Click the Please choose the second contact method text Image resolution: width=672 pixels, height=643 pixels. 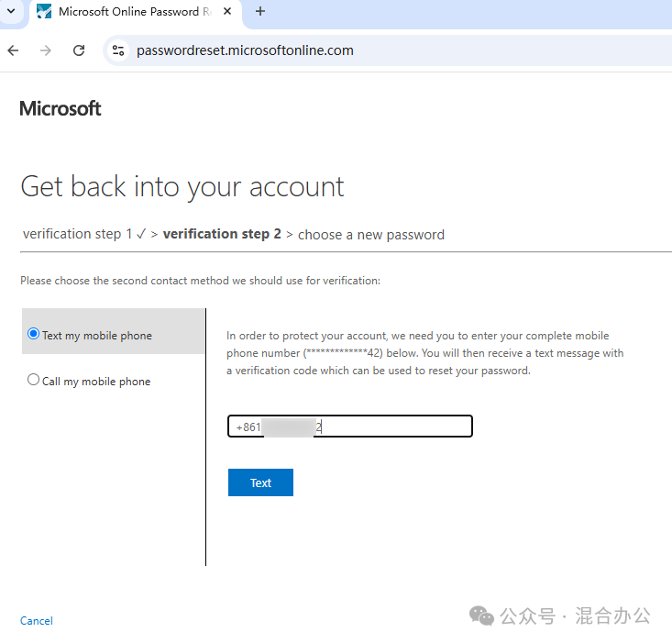[x=200, y=281]
